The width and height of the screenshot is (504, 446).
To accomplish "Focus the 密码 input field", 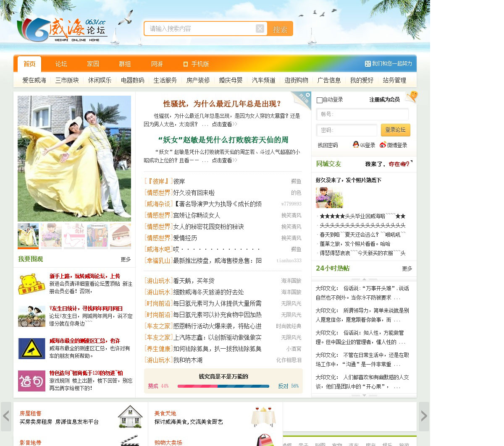I will point(346,130).
